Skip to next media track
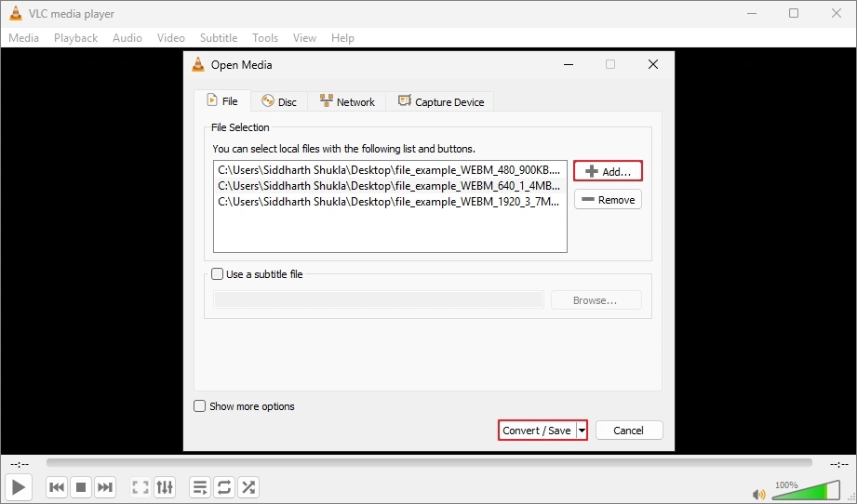Viewport: 857px width, 504px height. [104, 487]
